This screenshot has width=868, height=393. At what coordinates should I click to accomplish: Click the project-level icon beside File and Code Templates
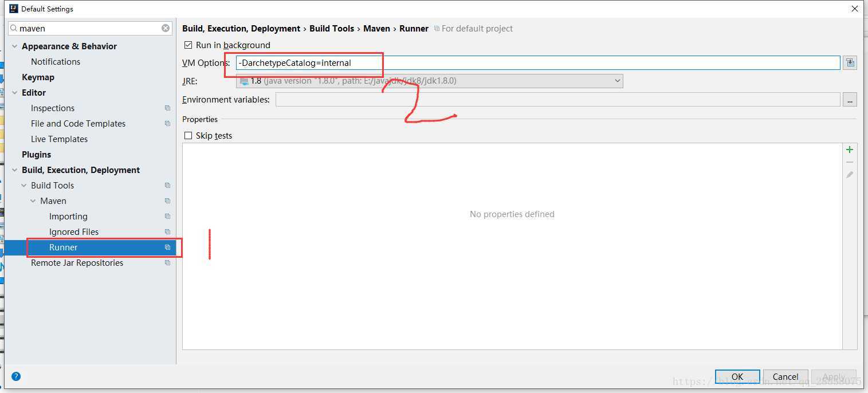click(167, 124)
